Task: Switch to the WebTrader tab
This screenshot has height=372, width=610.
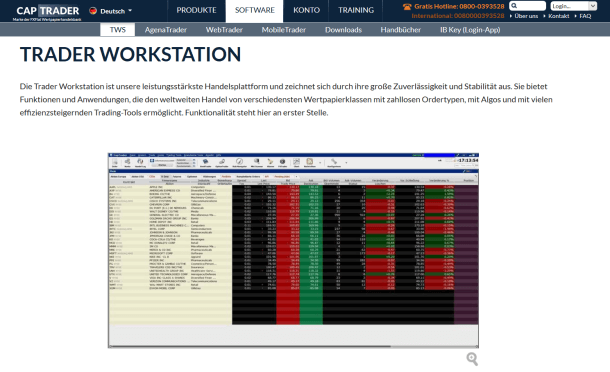Action: 224,30
